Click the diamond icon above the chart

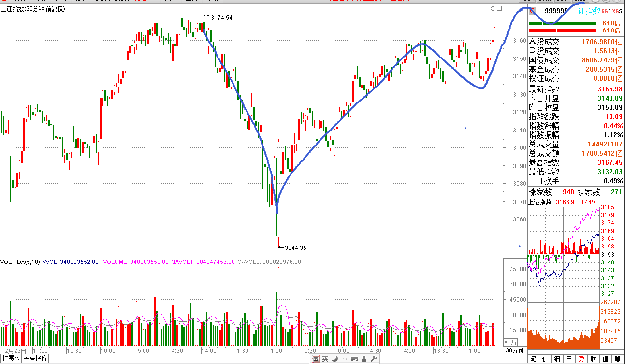[x=493, y=9]
